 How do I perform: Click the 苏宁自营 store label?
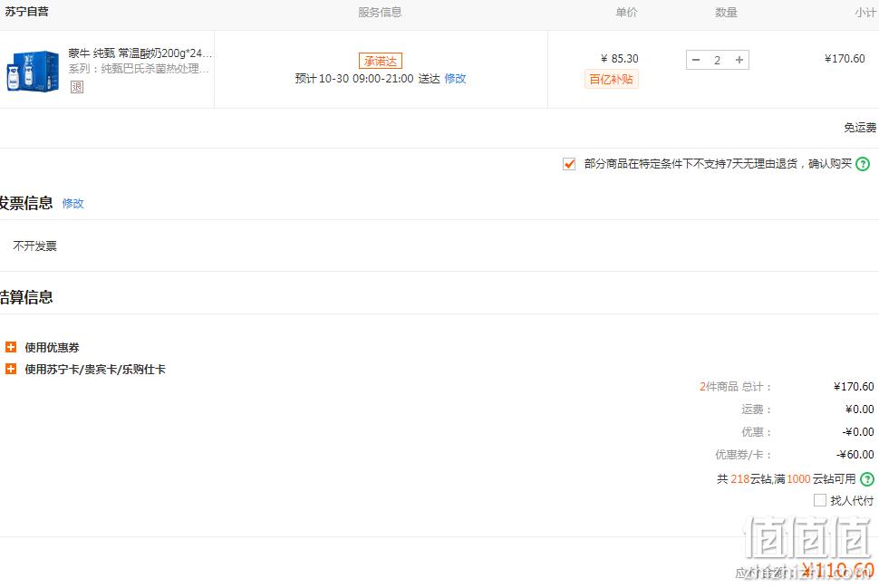click(26, 11)
